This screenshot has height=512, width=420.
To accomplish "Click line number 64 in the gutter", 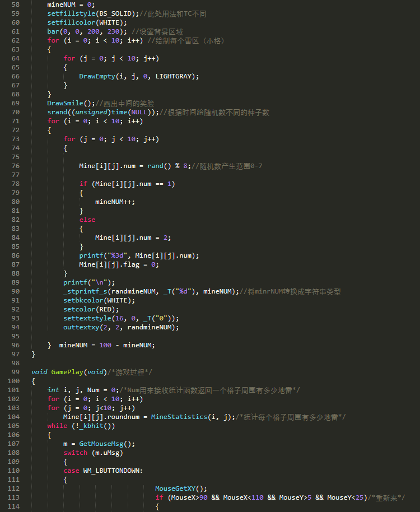I will pos(15,58).
